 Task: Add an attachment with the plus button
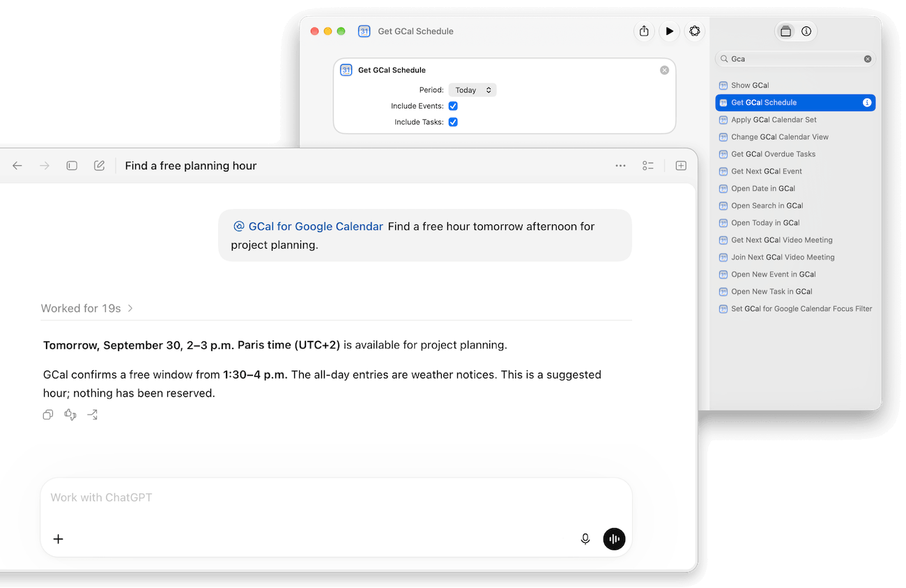59,539
